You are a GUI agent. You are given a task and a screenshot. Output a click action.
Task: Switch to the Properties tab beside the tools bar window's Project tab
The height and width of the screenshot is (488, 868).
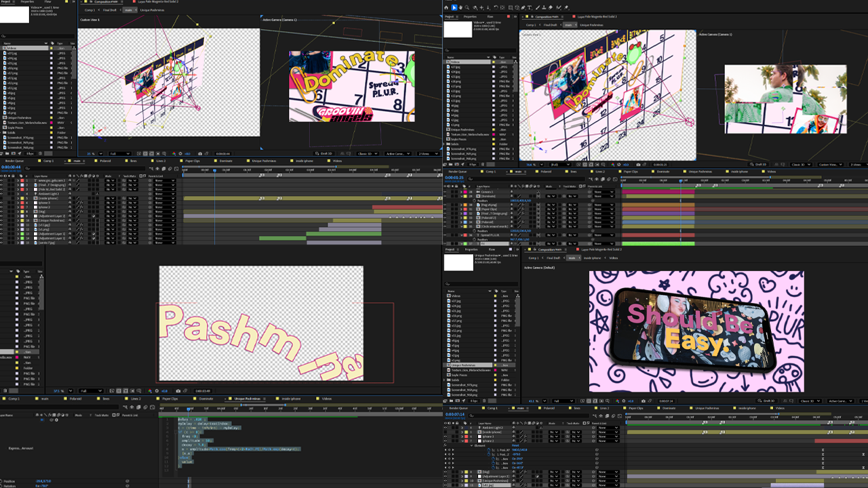(470, 16)
